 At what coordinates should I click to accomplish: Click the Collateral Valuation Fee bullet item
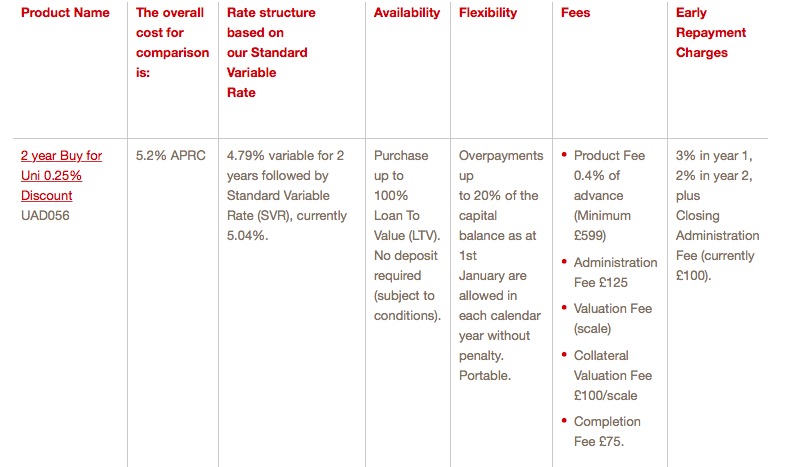[607, 375]
